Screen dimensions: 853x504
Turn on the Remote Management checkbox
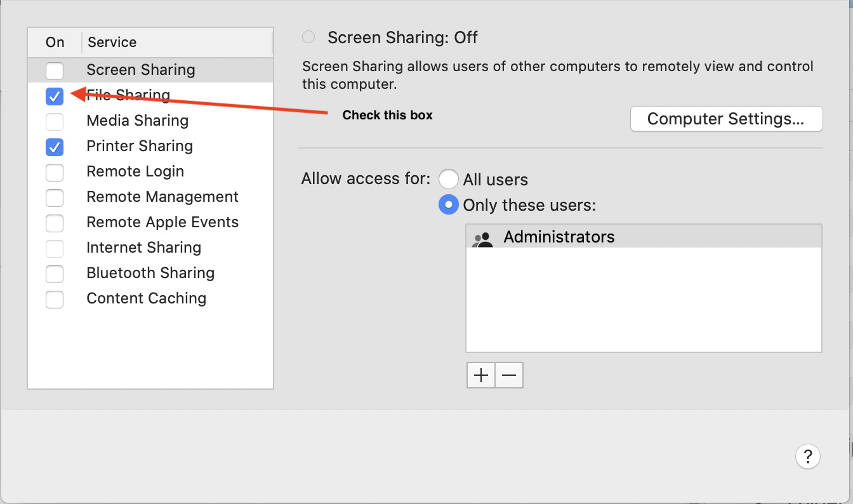(55, 197)
